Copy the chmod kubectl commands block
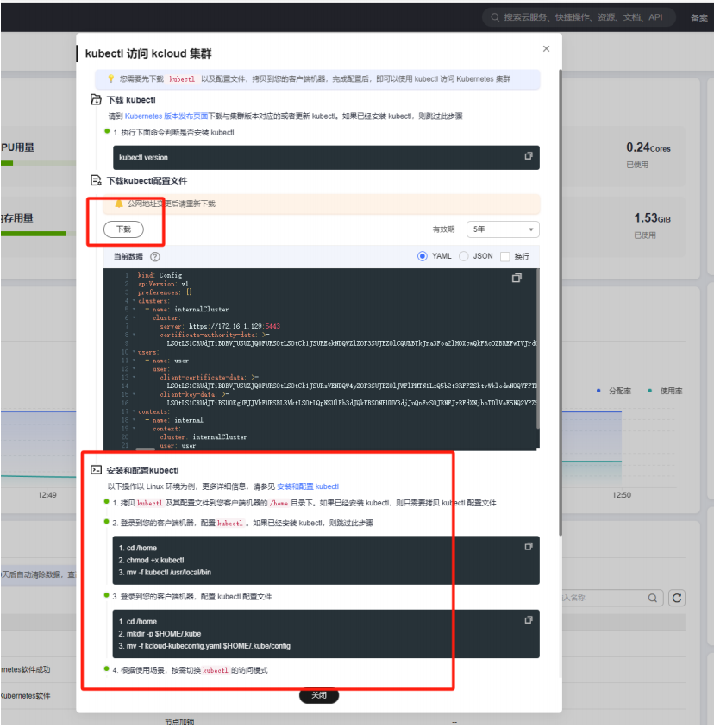The height and width of the screenshot is (728, 714). (x=529, y=547)
